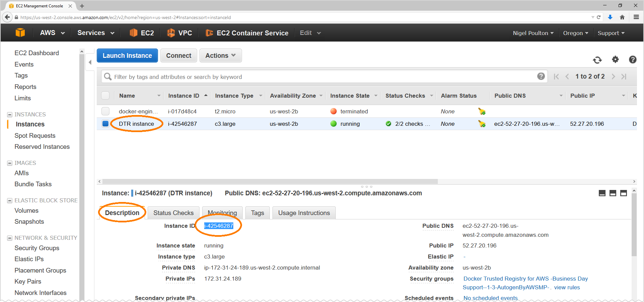Viewport: 644px width, 302px height.
Task: Switch to the Status Checks tab
Action: [x=173, y=213]
